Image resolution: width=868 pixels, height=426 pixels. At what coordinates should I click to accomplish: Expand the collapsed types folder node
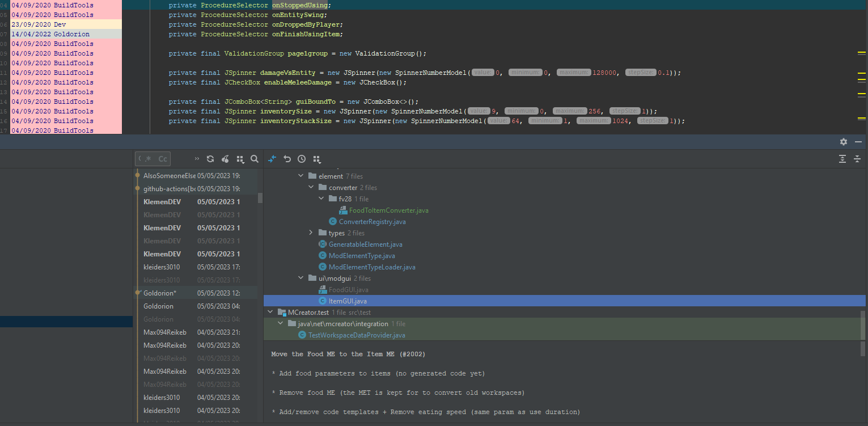click(311, 233)
